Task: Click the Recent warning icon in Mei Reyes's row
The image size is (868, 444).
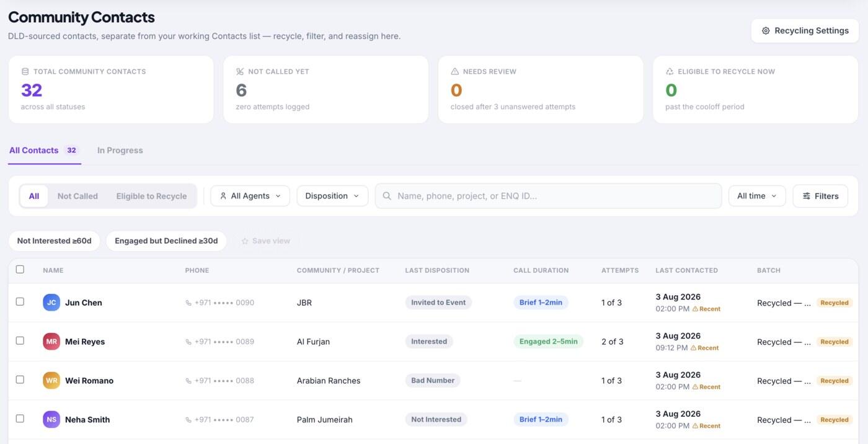Action: (693, 348)
